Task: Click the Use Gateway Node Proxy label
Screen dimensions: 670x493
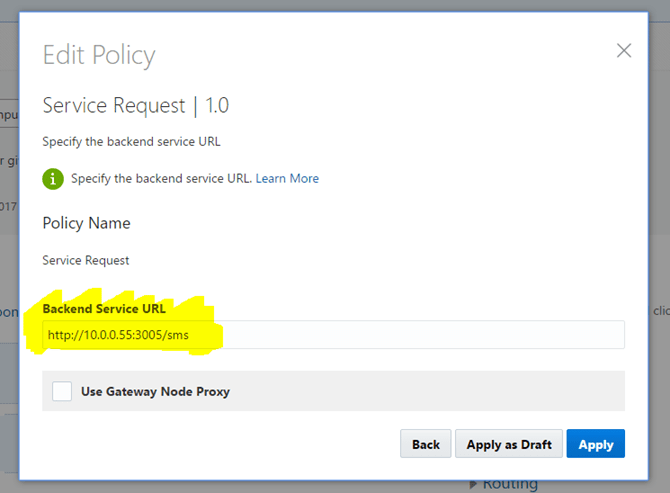Action: pyautogui.click(x=155, y=391)
